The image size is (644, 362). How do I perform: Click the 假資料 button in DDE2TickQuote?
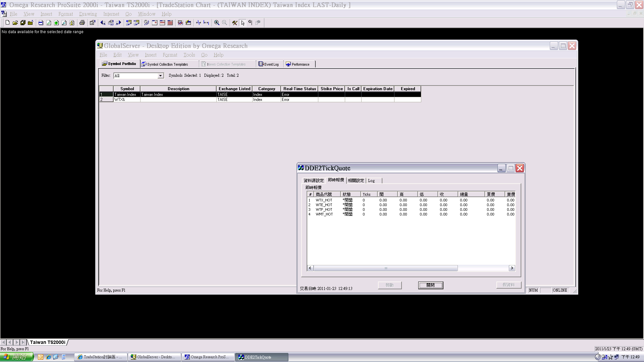pos(509,285)
